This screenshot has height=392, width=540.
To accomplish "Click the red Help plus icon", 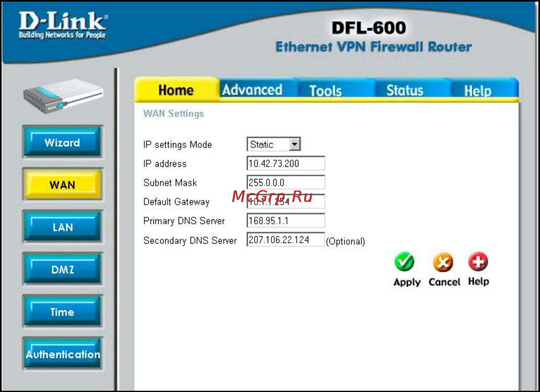I will click(x=478, y=262).
